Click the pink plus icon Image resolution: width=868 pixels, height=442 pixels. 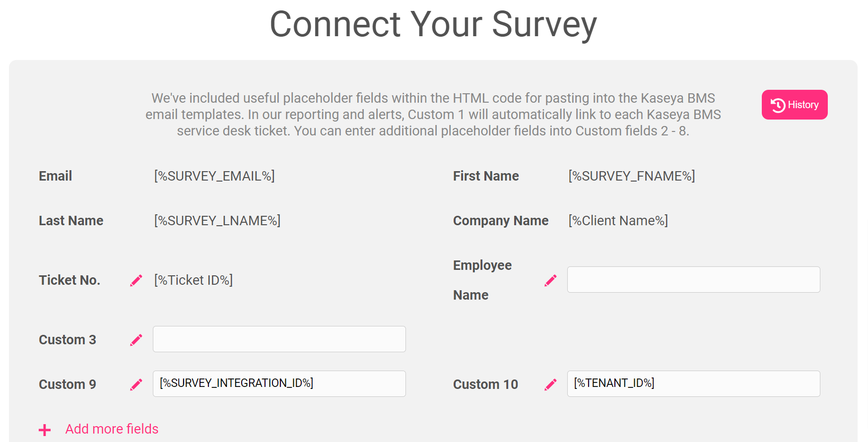coord(45,430)
